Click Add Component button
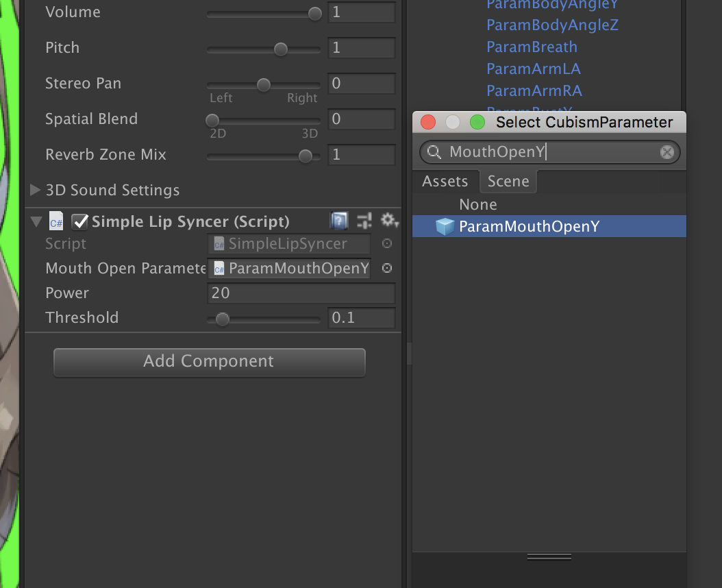The width and height of the screenshot is (722, 588). pos(210,363)
